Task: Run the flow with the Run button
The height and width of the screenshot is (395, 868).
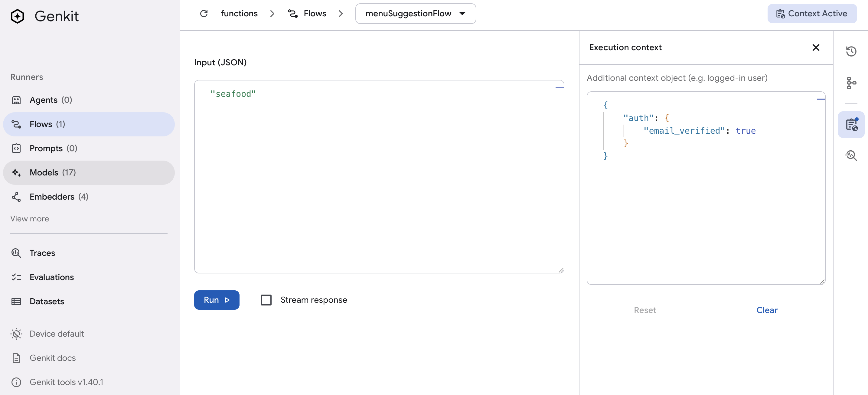Action: (217, 300)
